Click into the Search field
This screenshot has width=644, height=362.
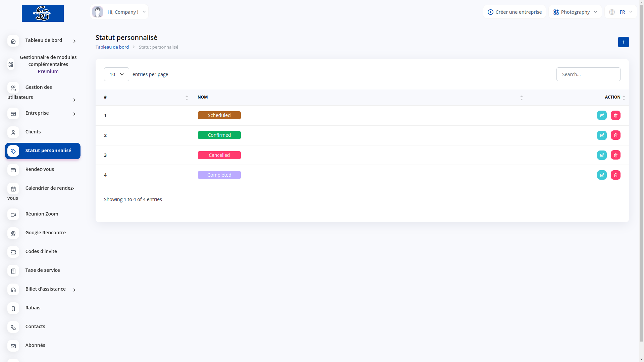click(x=588, y=74)
